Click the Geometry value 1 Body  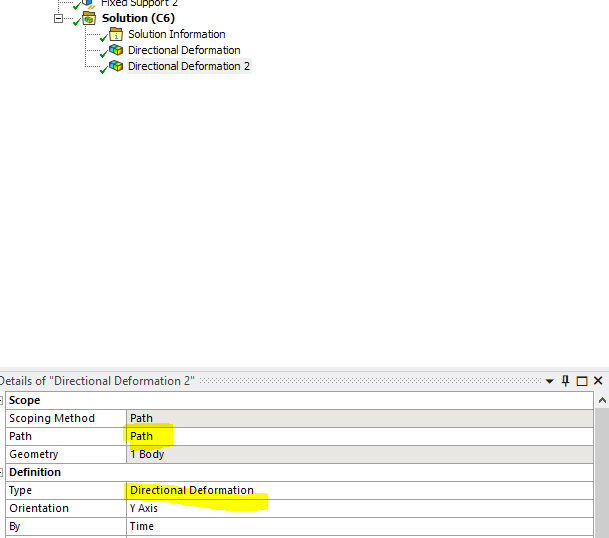pos(360,454)
